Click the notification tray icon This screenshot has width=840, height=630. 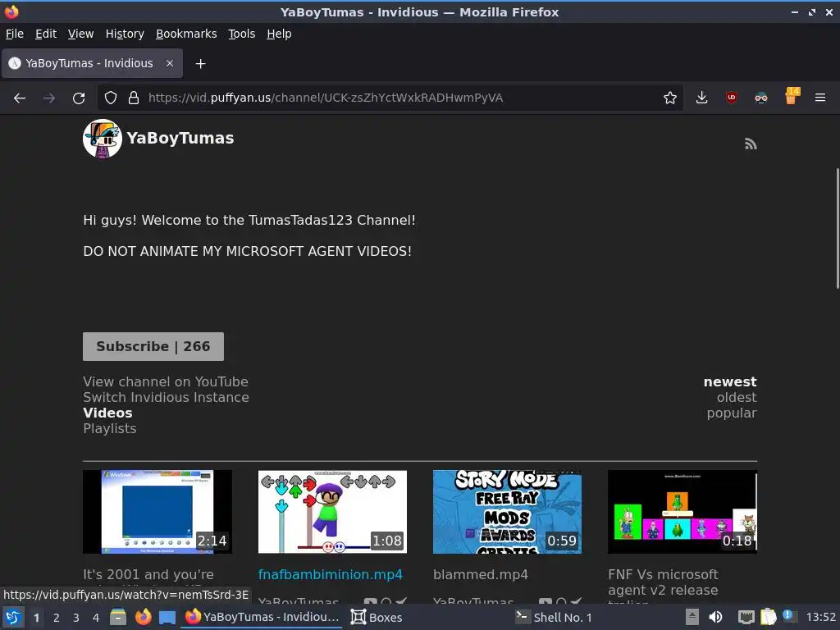click(788, 616)
